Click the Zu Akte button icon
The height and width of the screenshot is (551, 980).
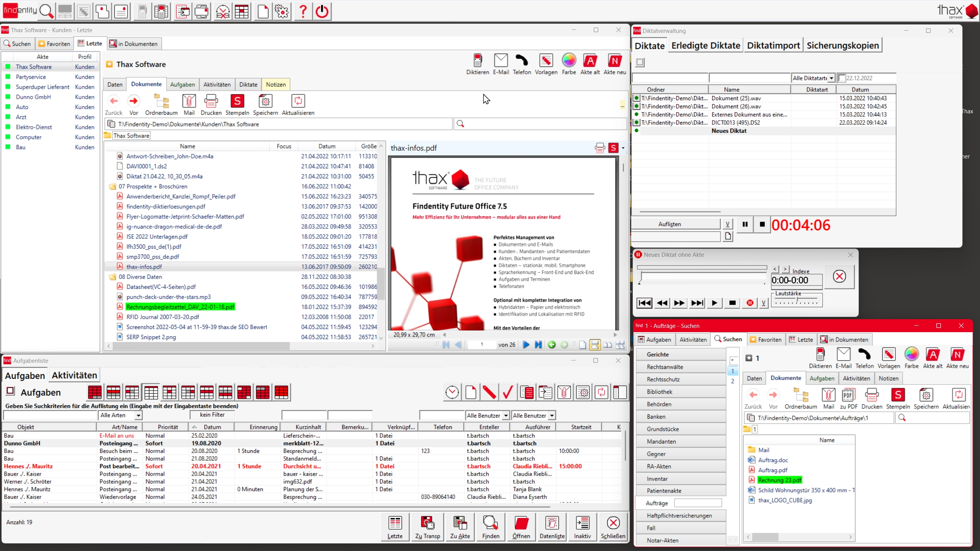click(x=460, y=523)
